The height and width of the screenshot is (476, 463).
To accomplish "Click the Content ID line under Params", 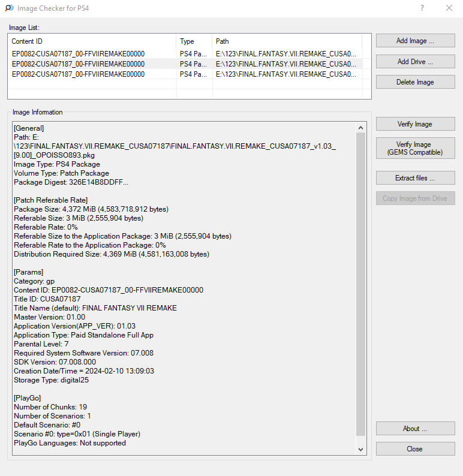I will (109, 290).
